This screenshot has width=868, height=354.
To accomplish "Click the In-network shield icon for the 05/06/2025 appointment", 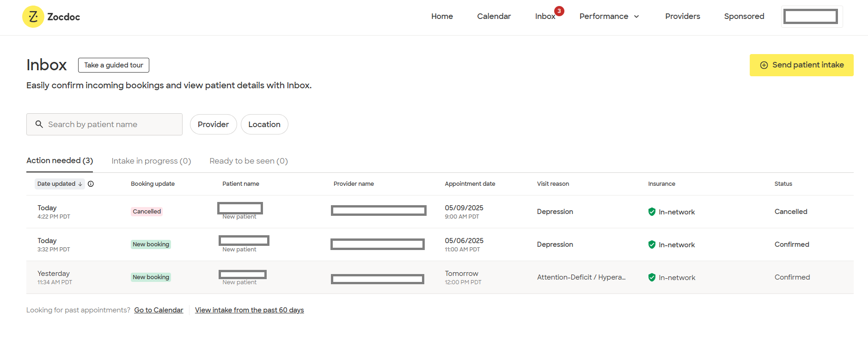I will pyautogui.click(x=652, y=244).
